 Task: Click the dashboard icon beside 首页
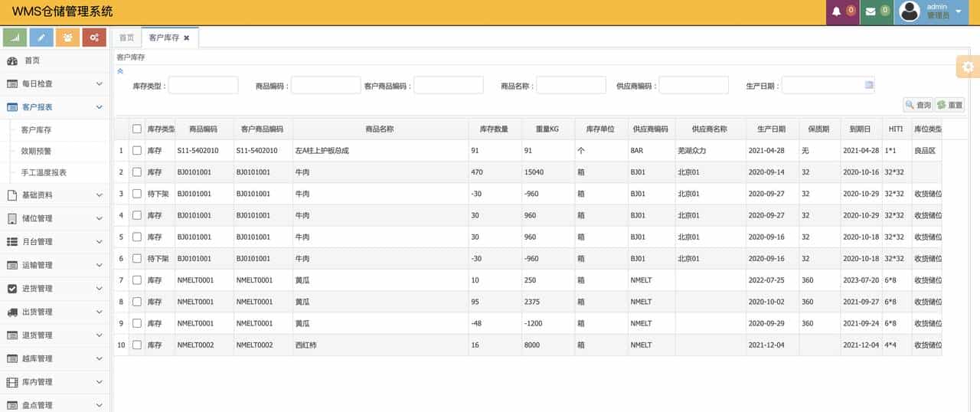pyautogui.click(x=12, y=60)
